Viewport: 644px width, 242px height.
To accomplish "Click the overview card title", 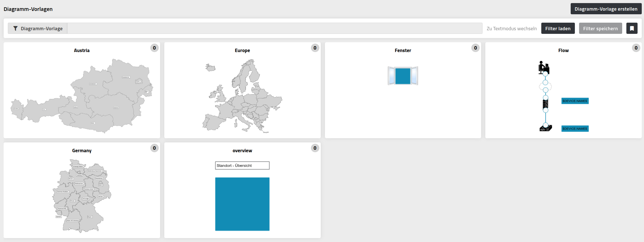I will (242, 151).
